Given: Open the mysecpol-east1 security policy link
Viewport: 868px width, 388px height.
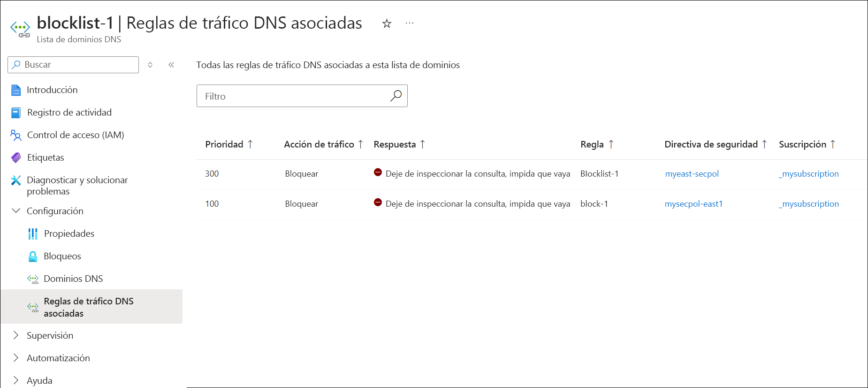Looking at the screenshot, I should [694, 204].
